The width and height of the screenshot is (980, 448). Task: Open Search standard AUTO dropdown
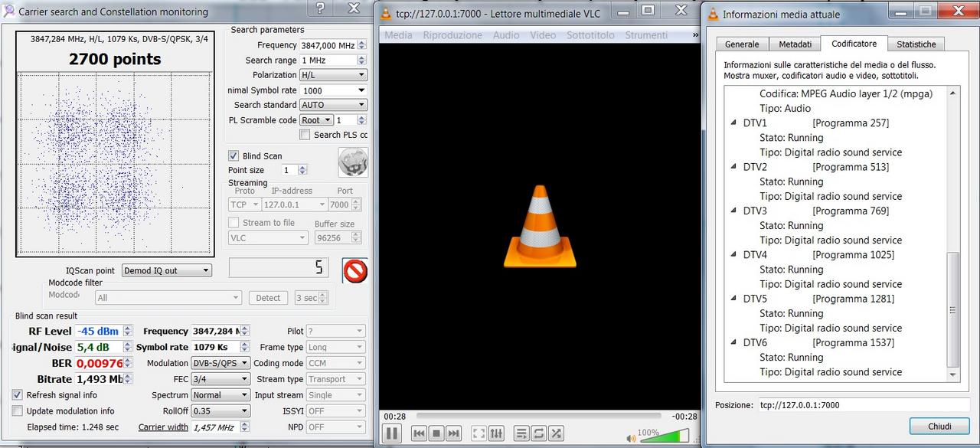tap(333, 105)
